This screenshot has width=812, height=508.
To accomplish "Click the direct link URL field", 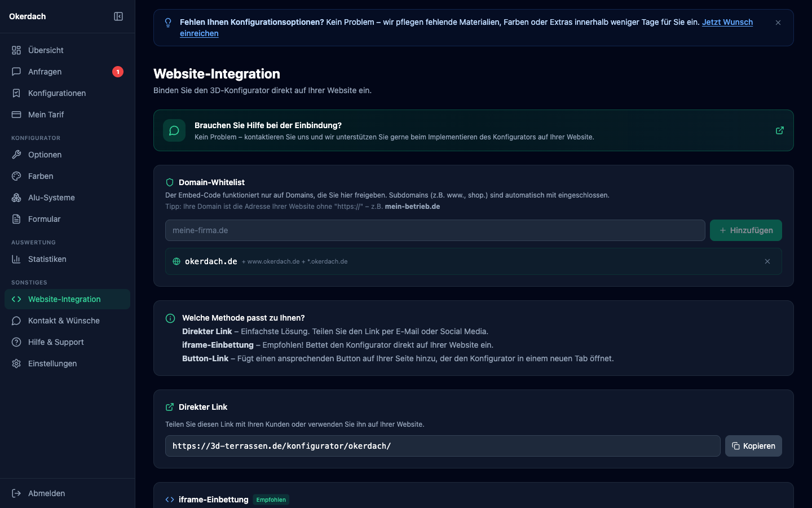I will (442, 446).
